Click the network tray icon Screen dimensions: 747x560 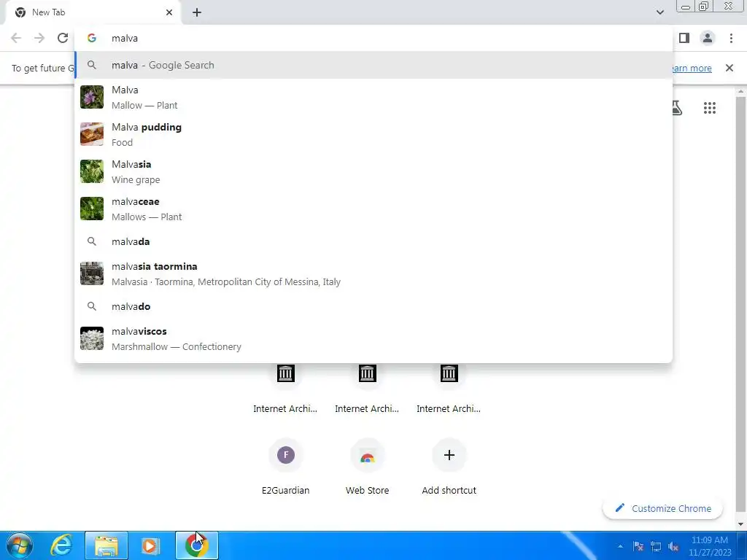[656, 547]
